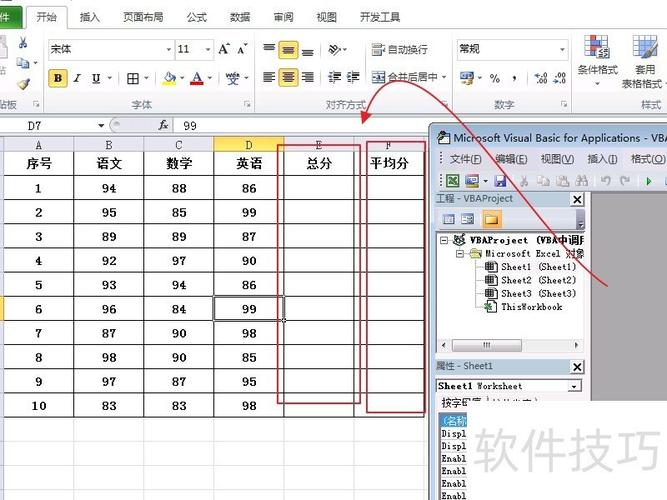Click the 合并后居中 merge button

(404, 77)
